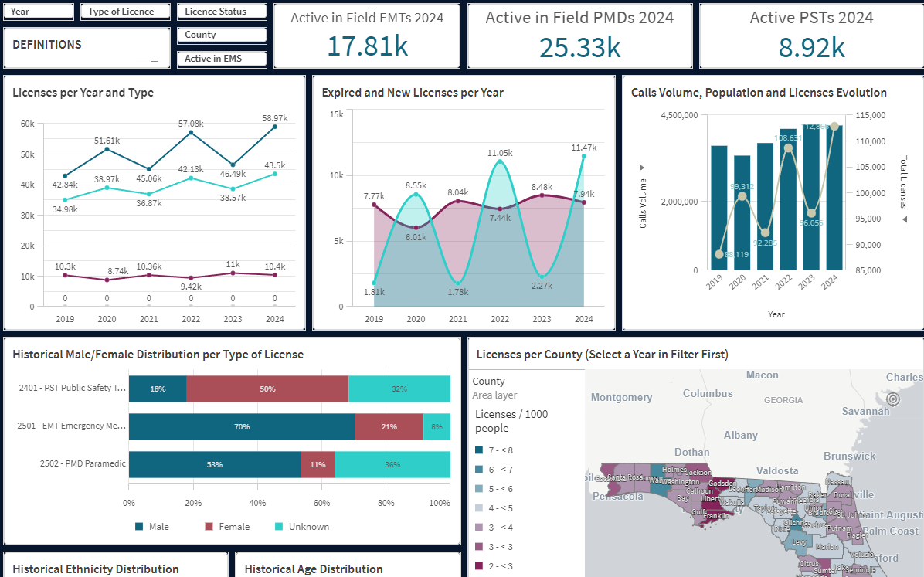Click the 58.97k point on licenses chart
The height and width of the screenshot is (577, 924).
275,127
